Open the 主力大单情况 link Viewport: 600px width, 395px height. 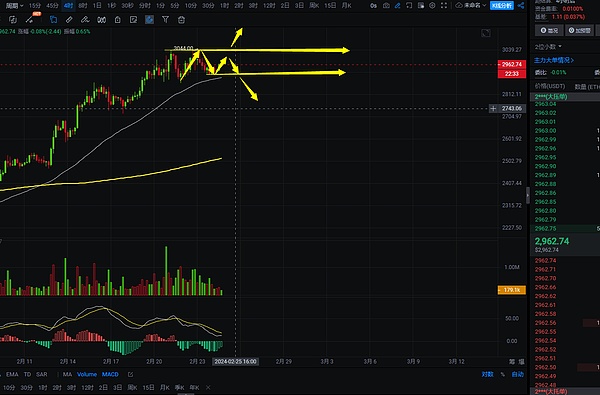pos(554,60)
